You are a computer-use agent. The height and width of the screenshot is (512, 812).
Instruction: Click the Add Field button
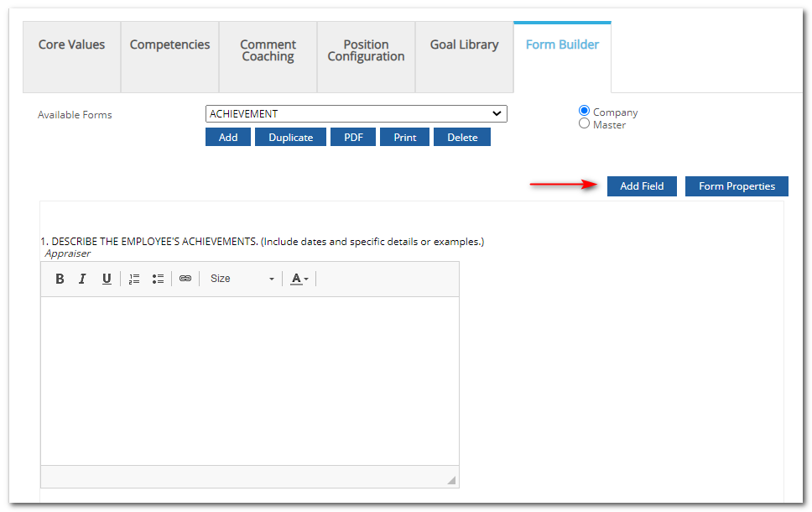642,185
